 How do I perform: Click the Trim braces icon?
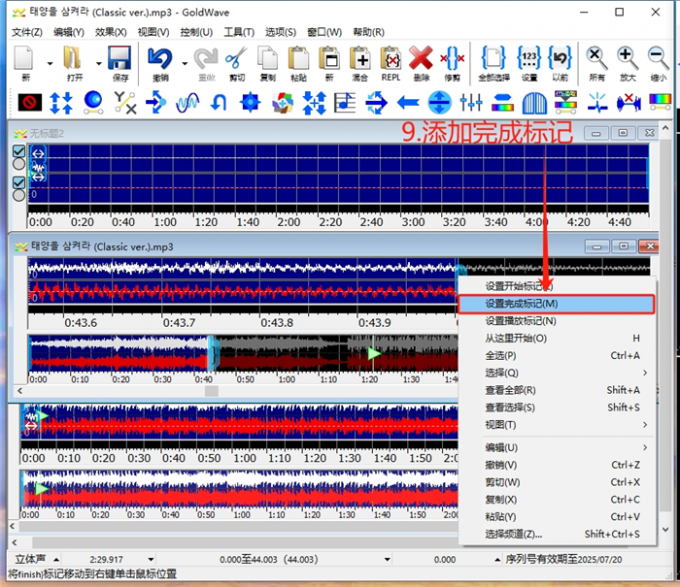452,58
